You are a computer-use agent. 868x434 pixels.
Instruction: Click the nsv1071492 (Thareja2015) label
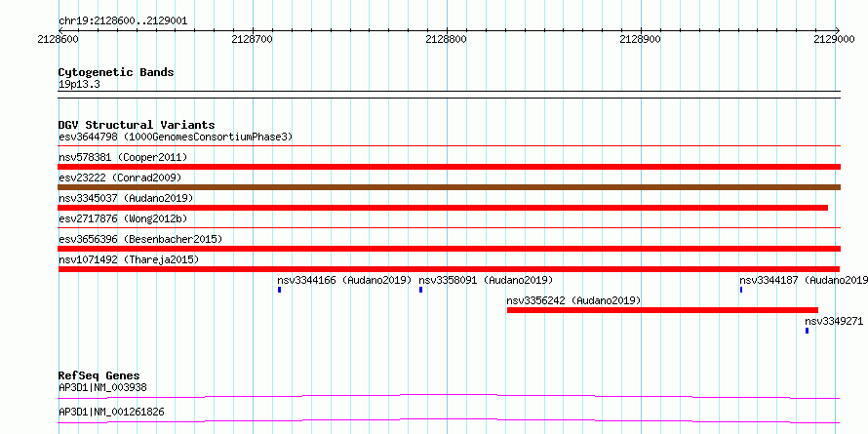coord(129,259)
